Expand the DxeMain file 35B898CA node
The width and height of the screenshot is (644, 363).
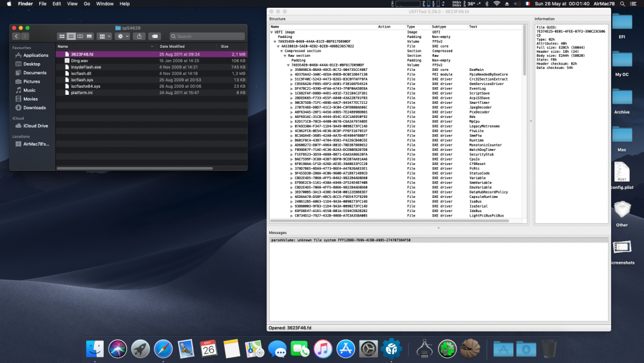[x=292, y=70]
